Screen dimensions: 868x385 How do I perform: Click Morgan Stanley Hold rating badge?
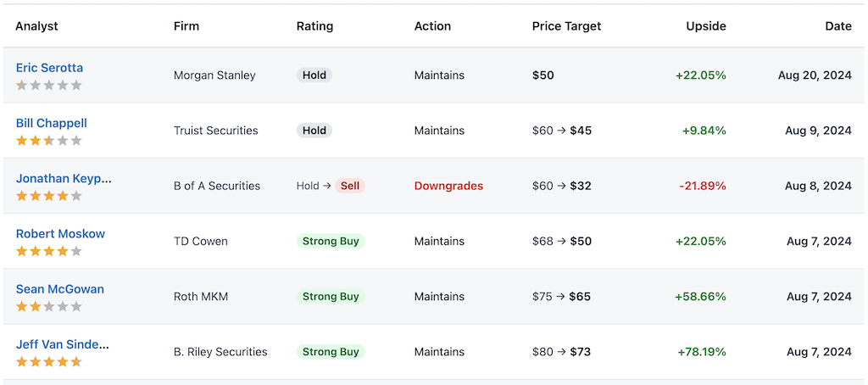pos(314,75)
